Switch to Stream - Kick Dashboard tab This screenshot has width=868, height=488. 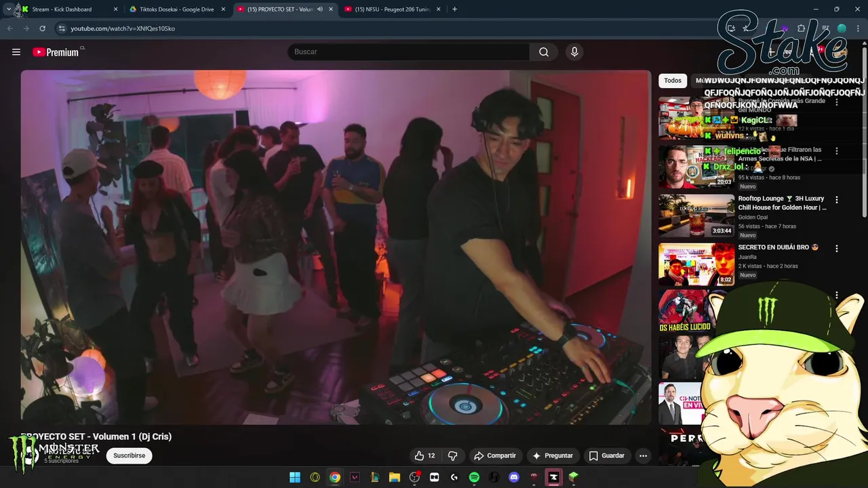(x=66, y=9)
